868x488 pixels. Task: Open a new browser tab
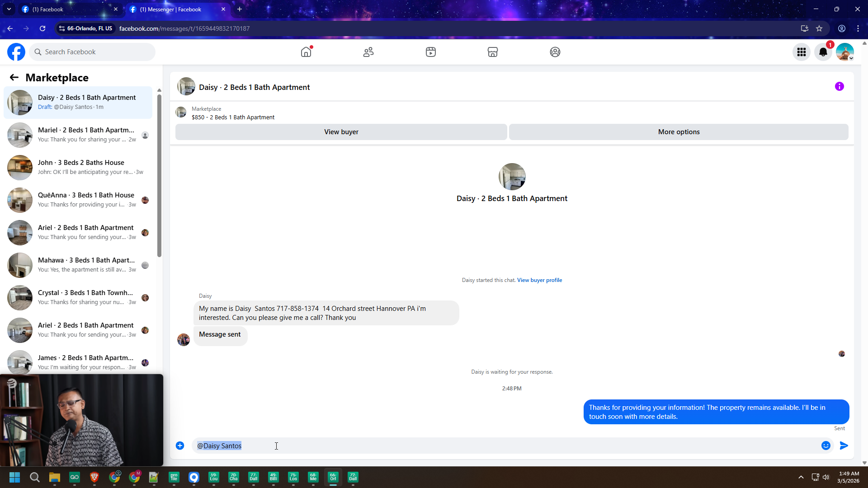(240, 9)
